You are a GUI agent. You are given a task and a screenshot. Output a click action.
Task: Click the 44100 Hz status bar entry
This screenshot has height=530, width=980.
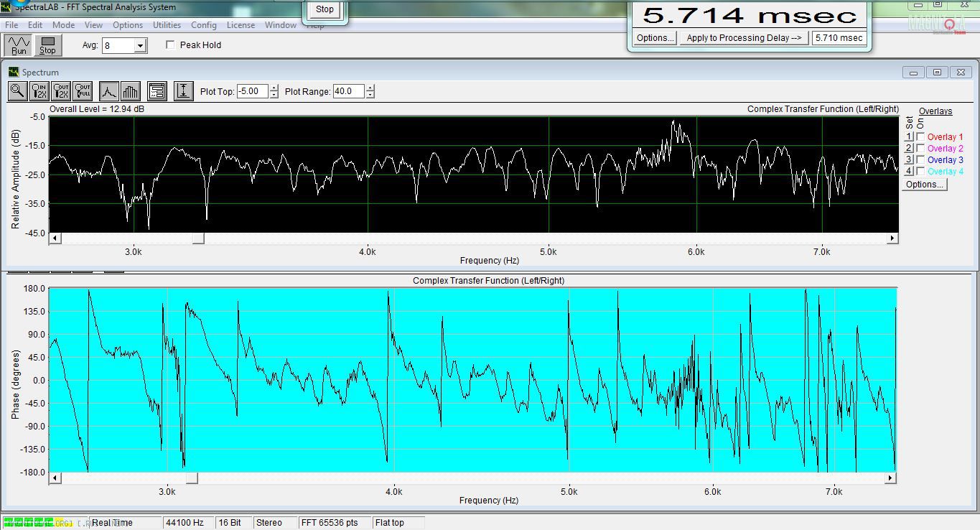pyautogui.click(x=187, y=523)
